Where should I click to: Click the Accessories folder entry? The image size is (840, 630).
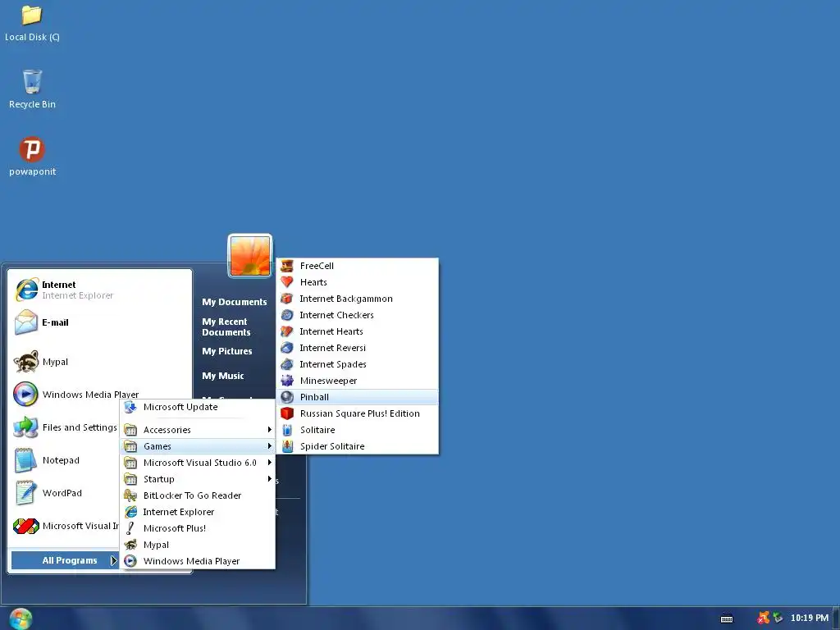pyautogui.click(x=198, y=430)
